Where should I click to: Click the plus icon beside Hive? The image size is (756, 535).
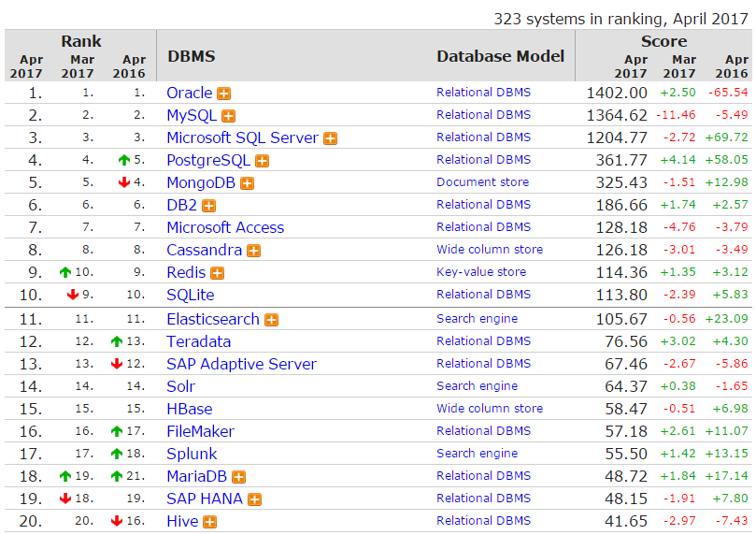209,522
